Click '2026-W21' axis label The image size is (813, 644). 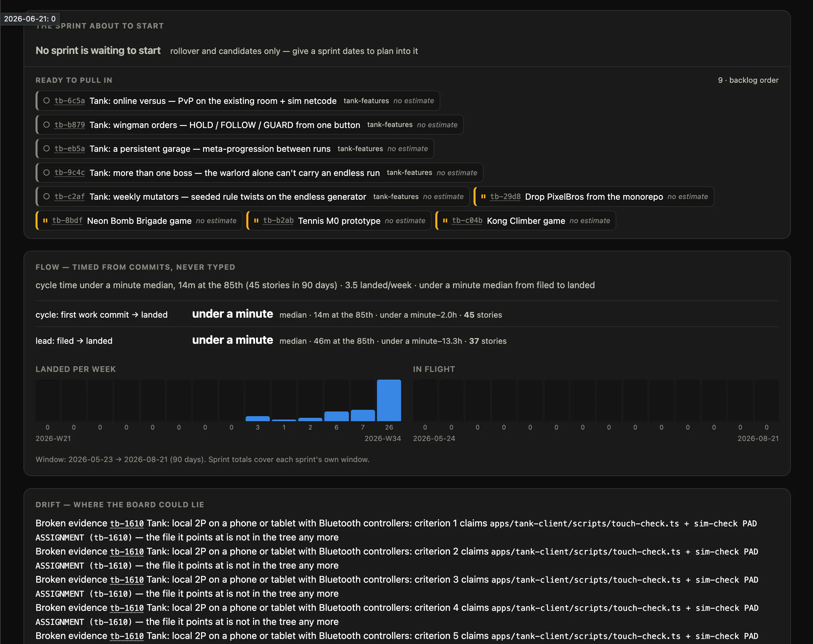[53, 439]
